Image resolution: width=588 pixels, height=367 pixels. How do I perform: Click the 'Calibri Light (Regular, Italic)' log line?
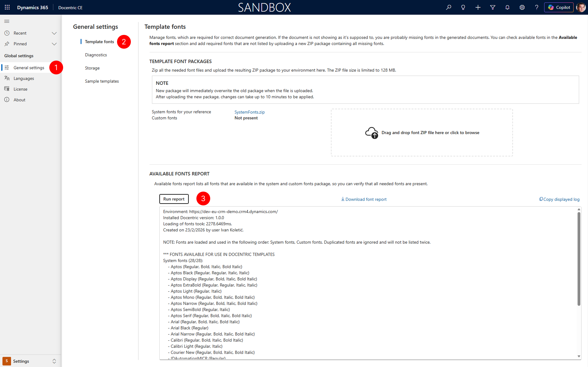pos(195,346)
